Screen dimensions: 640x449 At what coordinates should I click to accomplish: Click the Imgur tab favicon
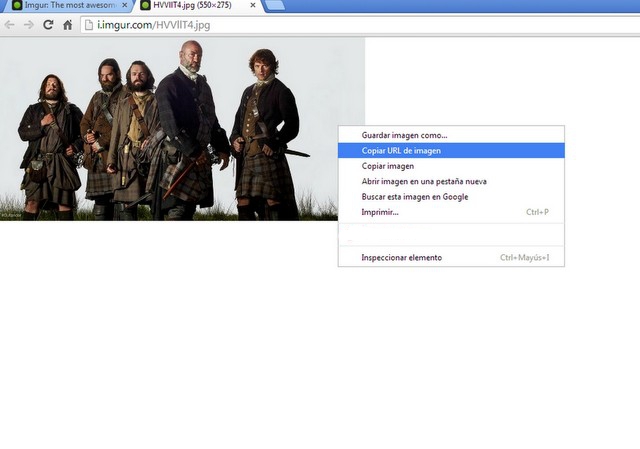[17, 5]
